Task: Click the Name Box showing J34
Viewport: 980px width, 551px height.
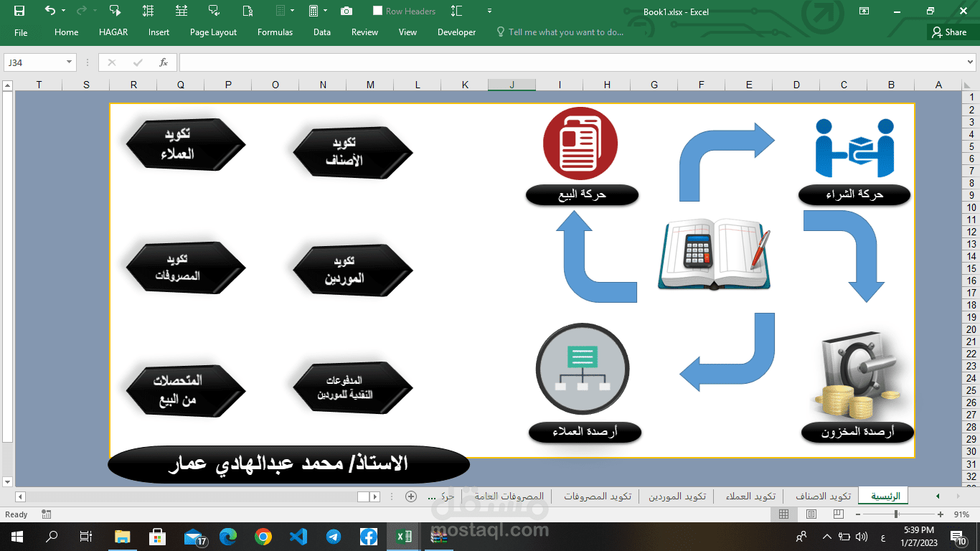Action: click(34, 62)
